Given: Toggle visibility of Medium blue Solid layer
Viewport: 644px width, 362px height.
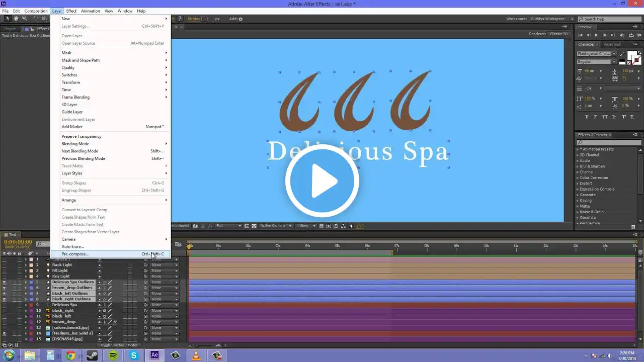Looking at the screenshot, I should coord(5,333).
